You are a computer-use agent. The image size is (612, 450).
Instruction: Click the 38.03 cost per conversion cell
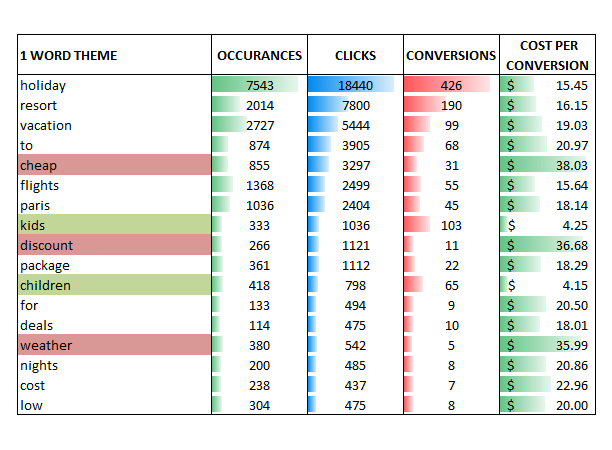point(548,165)
